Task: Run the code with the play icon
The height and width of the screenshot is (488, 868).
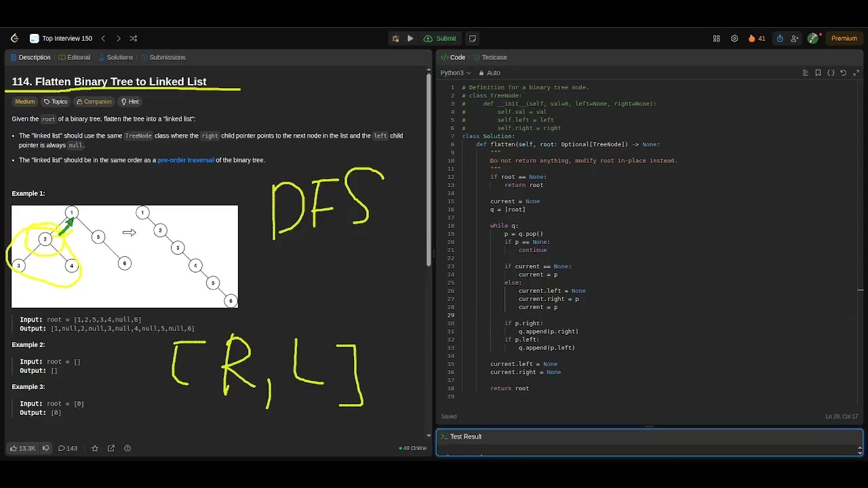Action: tap(410, 39)
